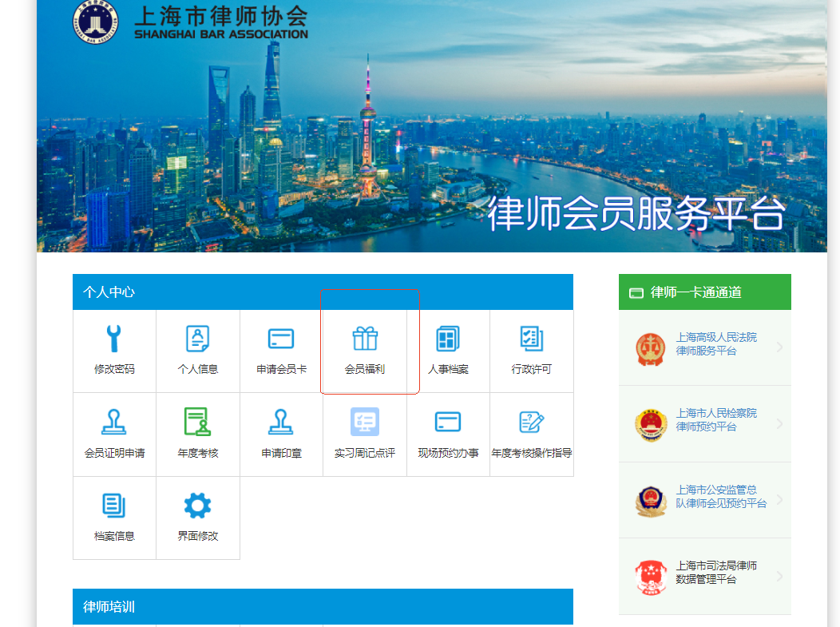Open 上海市人民检察院 律师预约平台 link
The image size is (840, 627).
716,420
